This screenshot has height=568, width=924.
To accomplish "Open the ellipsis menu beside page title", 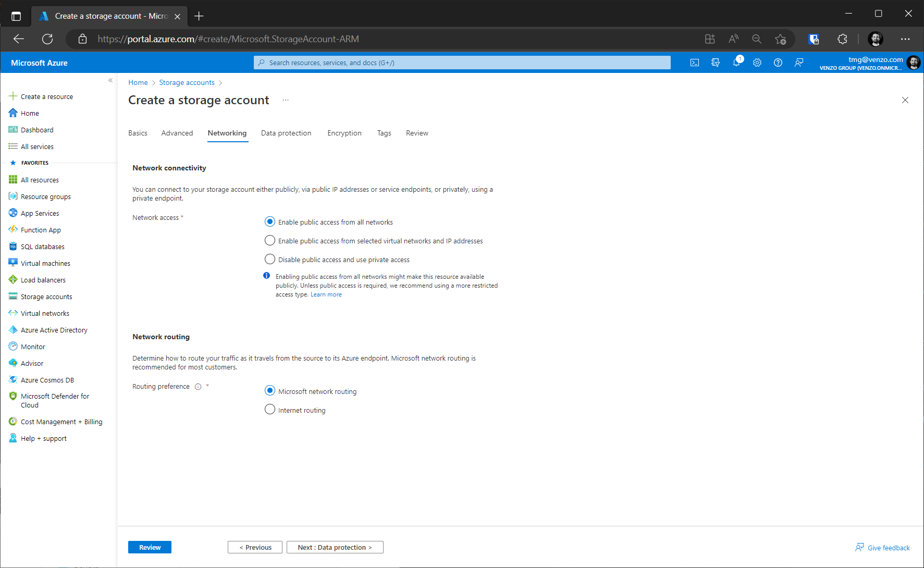I will pyautogui.click(x=286, y=100).
